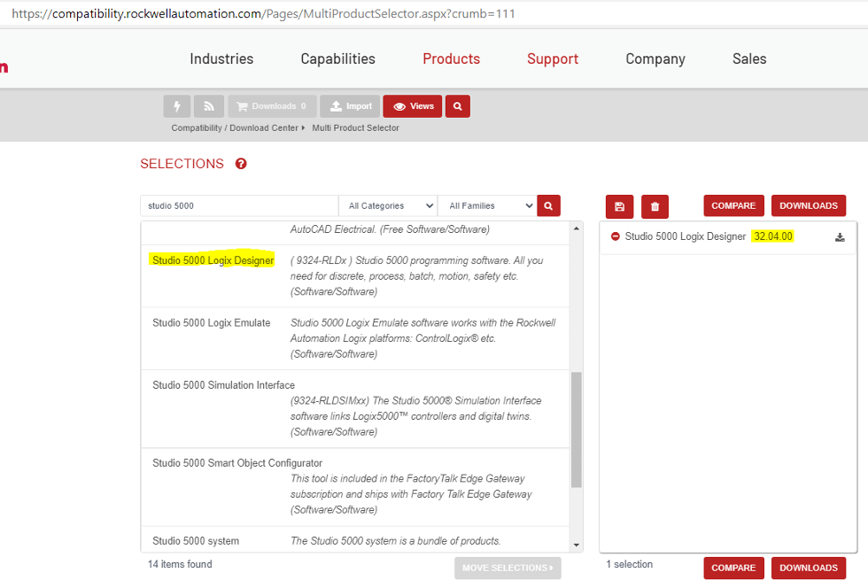
Task: Click the lightning bolt quick-links icon
Action: pyautogui.click(x=177, y=106)
